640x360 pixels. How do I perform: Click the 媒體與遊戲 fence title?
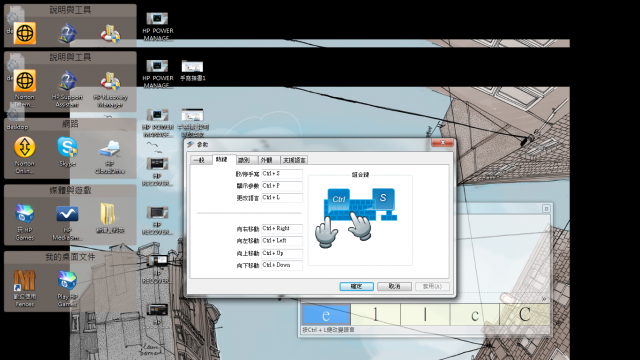70,190
